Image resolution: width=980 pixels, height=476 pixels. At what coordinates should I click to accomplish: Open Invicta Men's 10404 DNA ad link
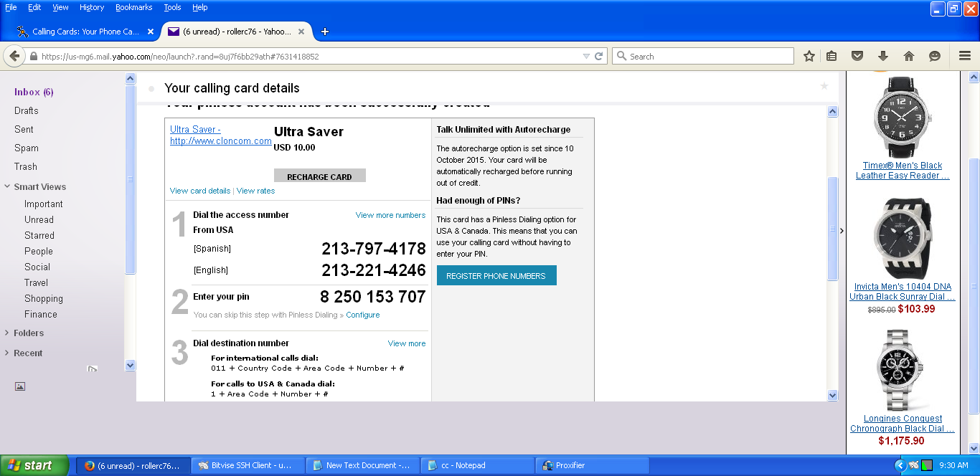903,291
